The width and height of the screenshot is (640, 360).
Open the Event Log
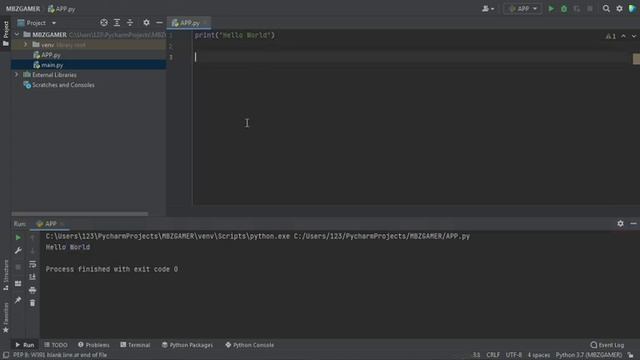click(x=607, y=345)
